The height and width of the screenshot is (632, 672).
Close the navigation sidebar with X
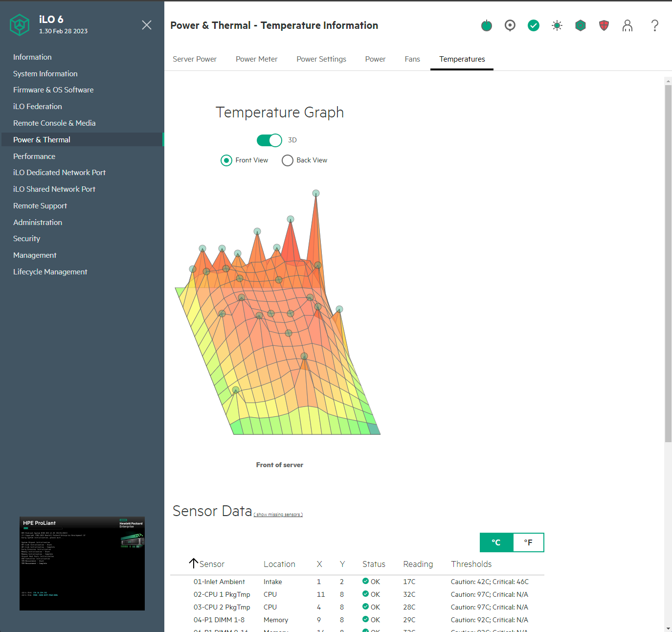coord(146,25)
